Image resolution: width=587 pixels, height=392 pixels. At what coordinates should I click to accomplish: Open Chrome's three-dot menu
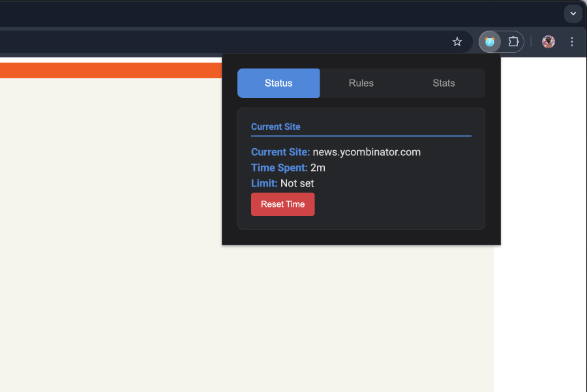point(572,42)
